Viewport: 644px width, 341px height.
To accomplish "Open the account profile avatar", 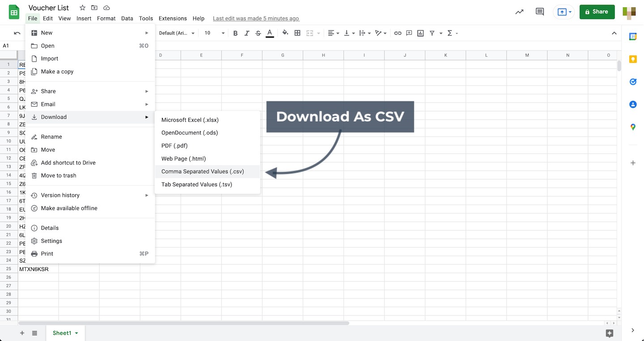I will click(630, 12).
